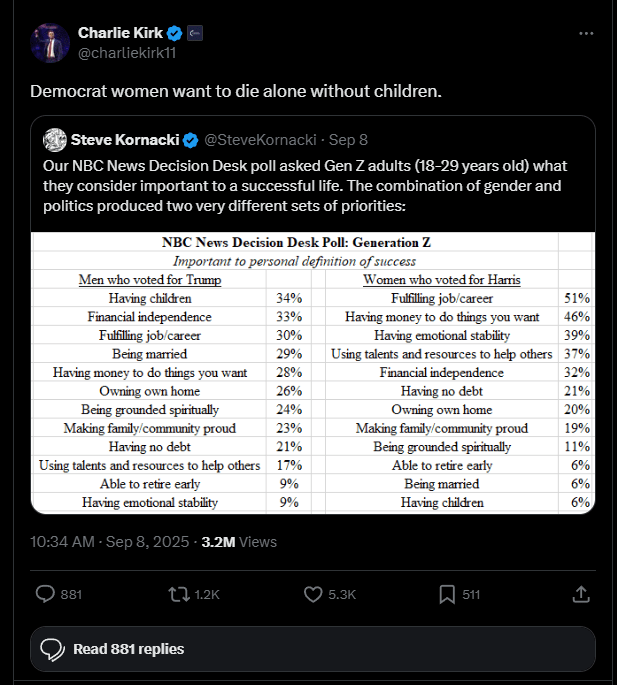
Task: Click the 10:34 AM Sep 8, 2025 timestamp
Action: point(110,542)
